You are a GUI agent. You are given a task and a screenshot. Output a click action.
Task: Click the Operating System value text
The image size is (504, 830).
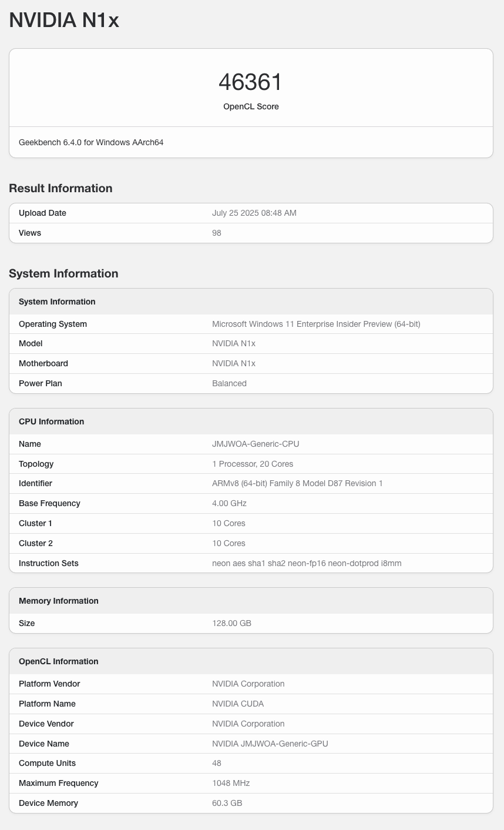(316, 324)
